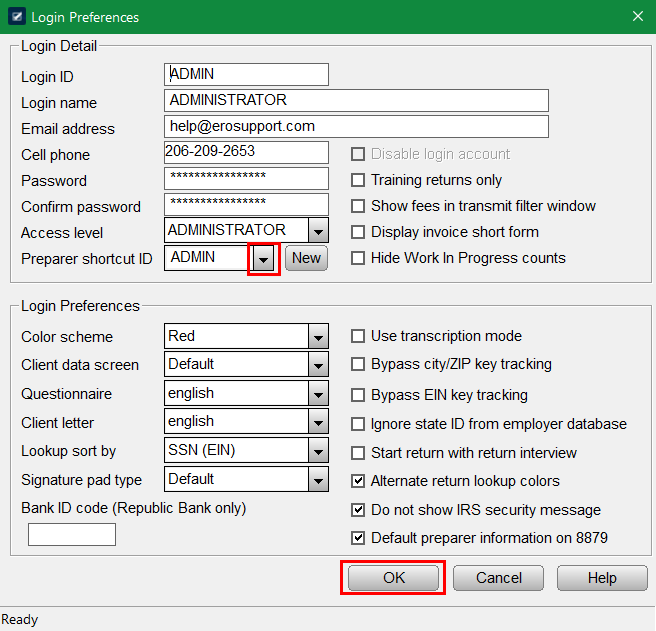
Task: Disable Do not show IRS security message
Action: tap(358, 511)
